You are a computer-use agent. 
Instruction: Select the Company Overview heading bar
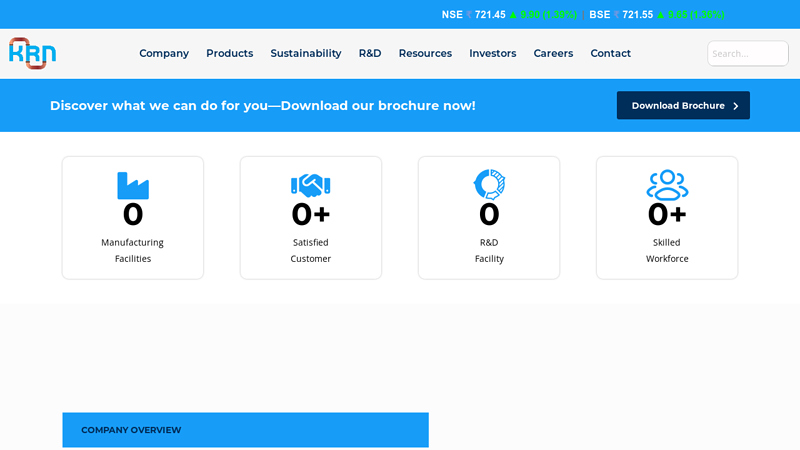[x=245, y=430]
